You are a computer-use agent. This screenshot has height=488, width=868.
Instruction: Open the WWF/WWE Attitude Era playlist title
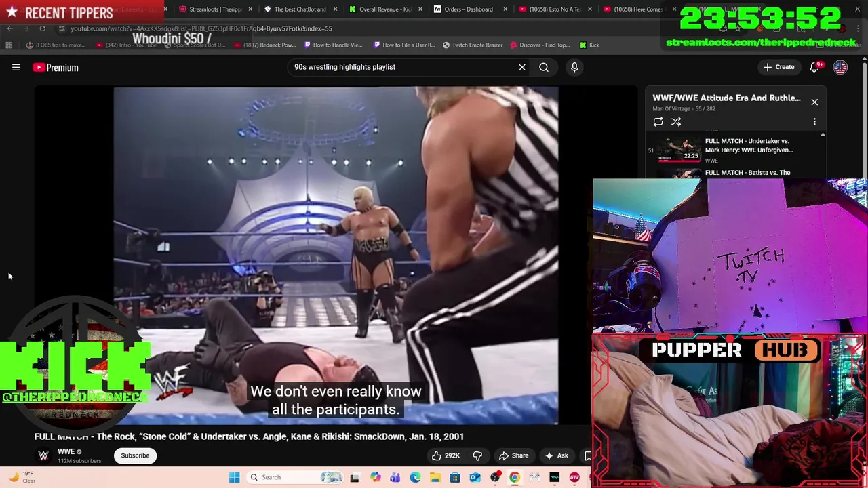click(726, 98)
